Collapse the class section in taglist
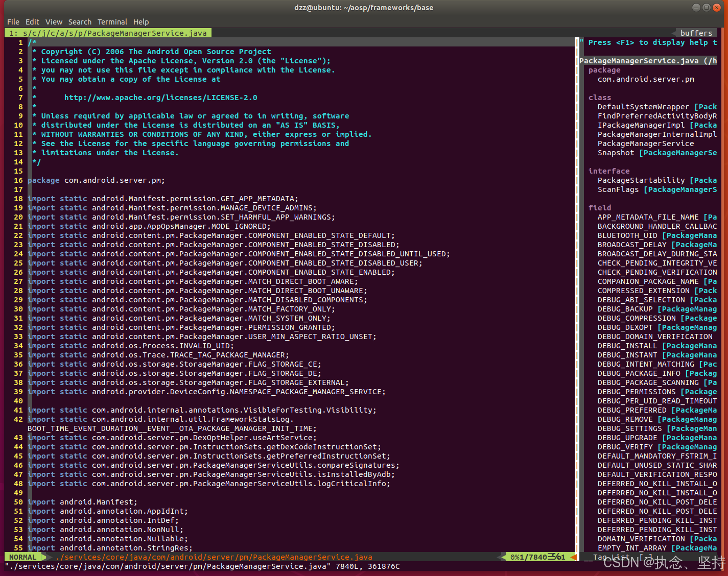The width and height of the screenshot is (728, 576). click(x=600, y=98)
